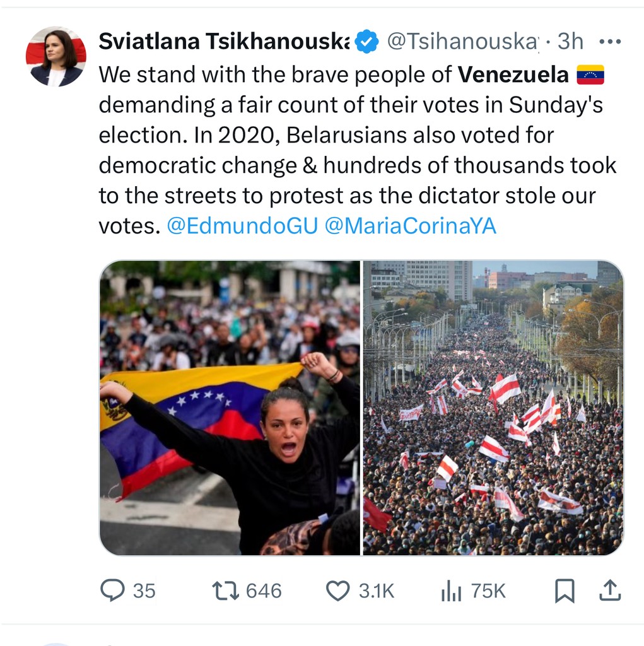Open the @EdmundoGU mention
644x646 pixels.
[242, 226]
